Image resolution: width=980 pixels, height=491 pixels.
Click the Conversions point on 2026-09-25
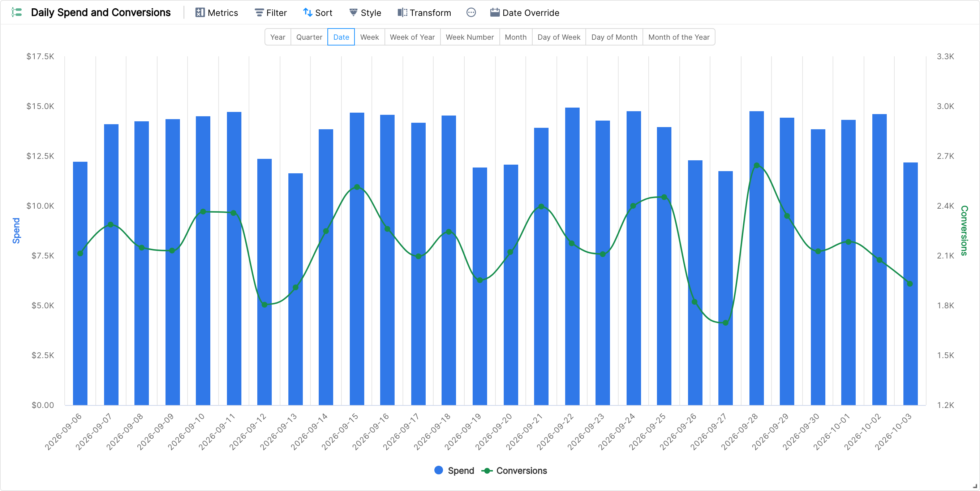[x=664, y=197]
